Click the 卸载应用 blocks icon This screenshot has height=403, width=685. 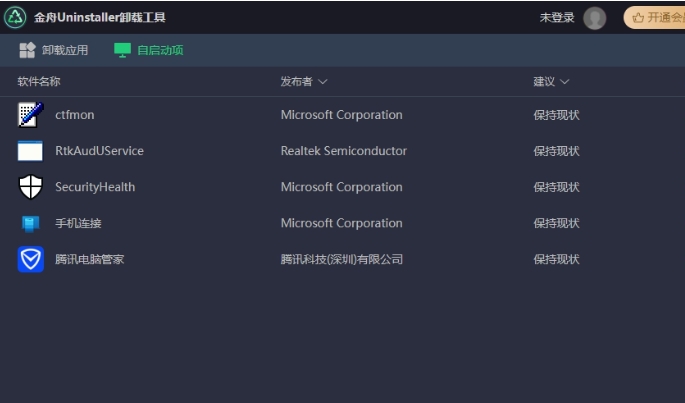[x=27, y=50]
